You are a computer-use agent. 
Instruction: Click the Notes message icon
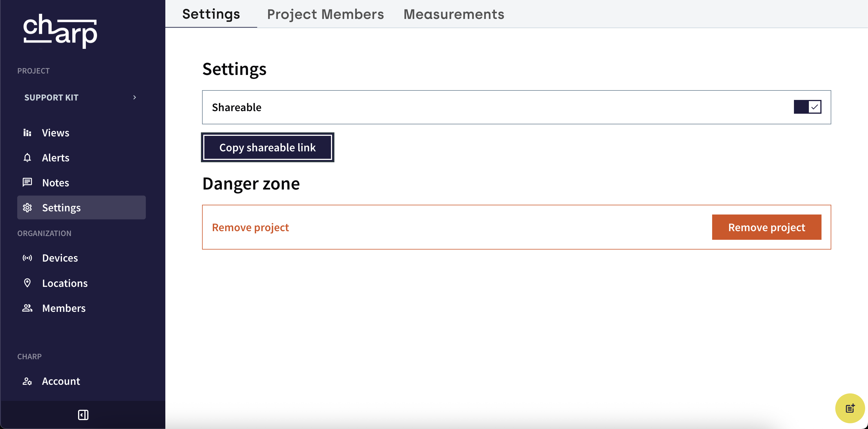coord(27,182)
